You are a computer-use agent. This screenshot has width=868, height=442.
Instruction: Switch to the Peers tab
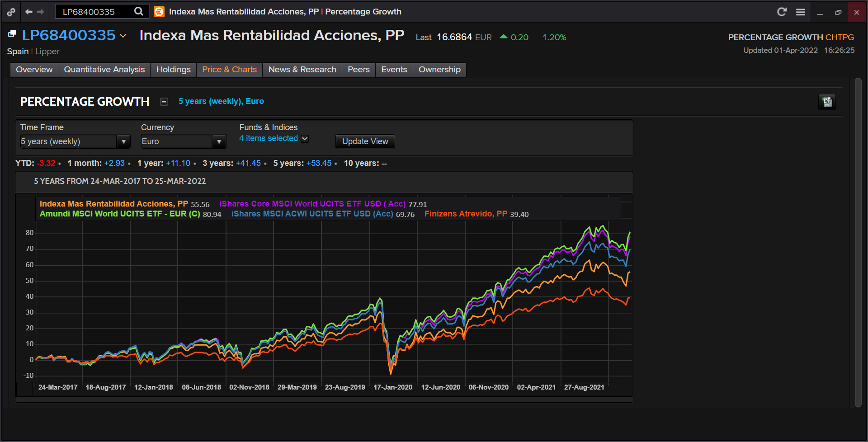pyautogui.click(x=359, y=70)
